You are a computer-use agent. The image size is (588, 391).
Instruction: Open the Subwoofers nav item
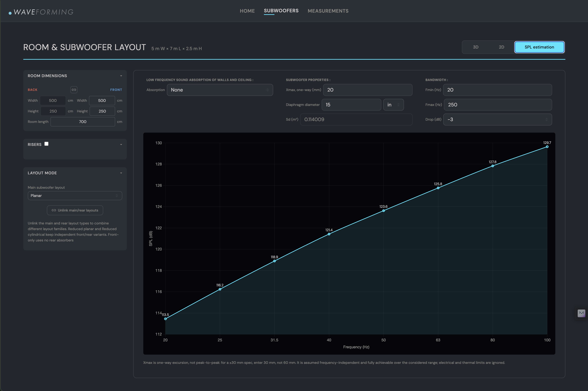coord(281,11)
